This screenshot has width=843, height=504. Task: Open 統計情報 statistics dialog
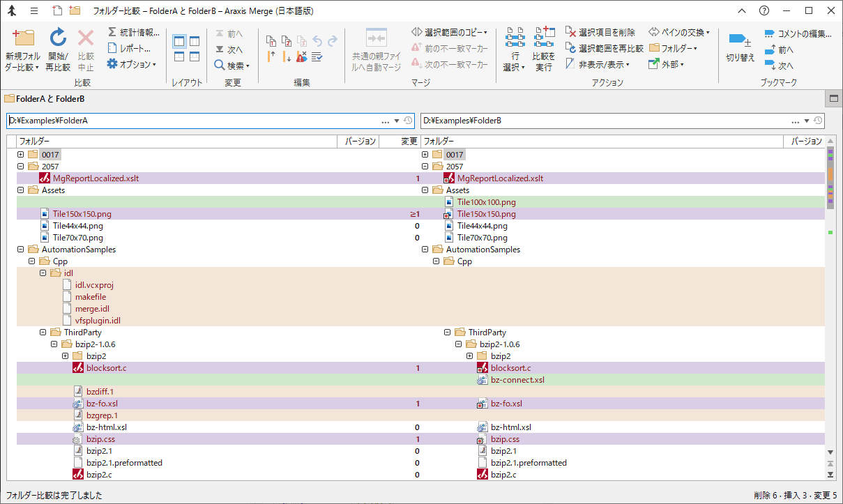[x=134, y=33]
